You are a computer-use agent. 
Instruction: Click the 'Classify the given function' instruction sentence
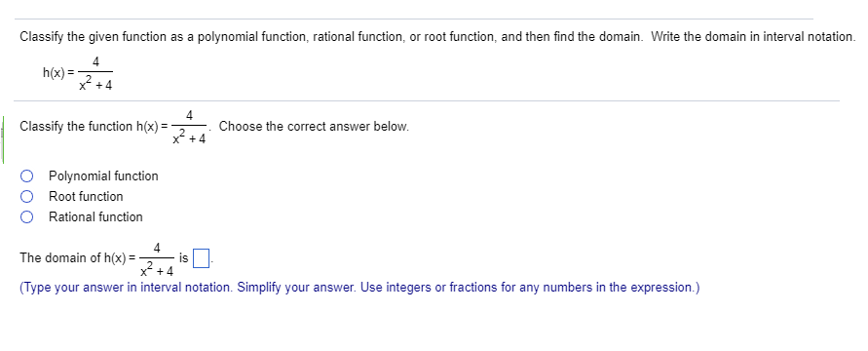(x=332, y=37)
